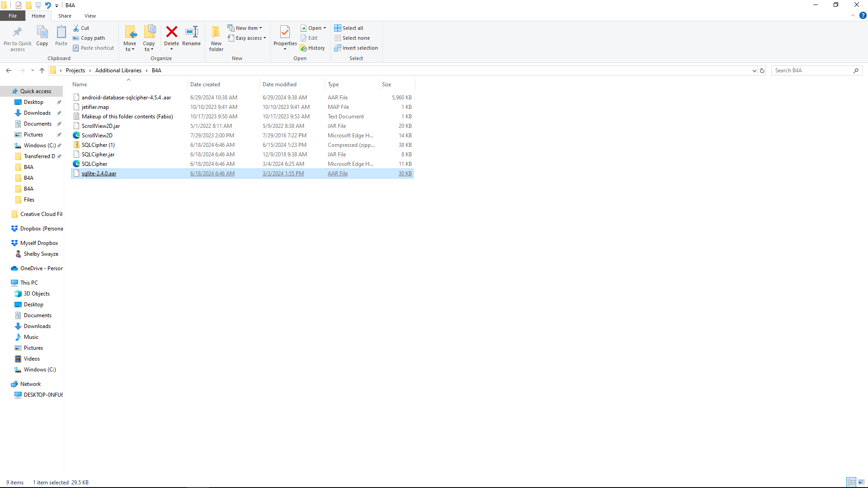Click the New folder icon
Image resolution: width=868 pixels, height=488 pixels.
(x=216, y=32)
